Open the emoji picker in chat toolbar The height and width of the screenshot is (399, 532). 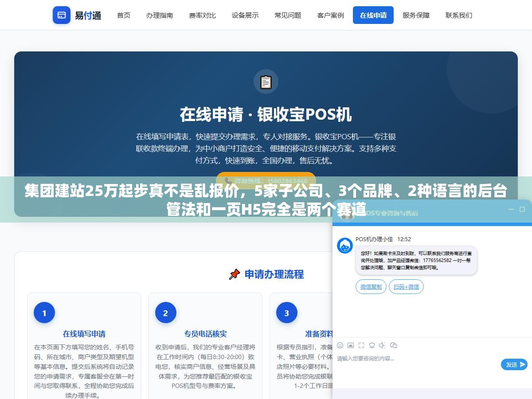point(340,345)
